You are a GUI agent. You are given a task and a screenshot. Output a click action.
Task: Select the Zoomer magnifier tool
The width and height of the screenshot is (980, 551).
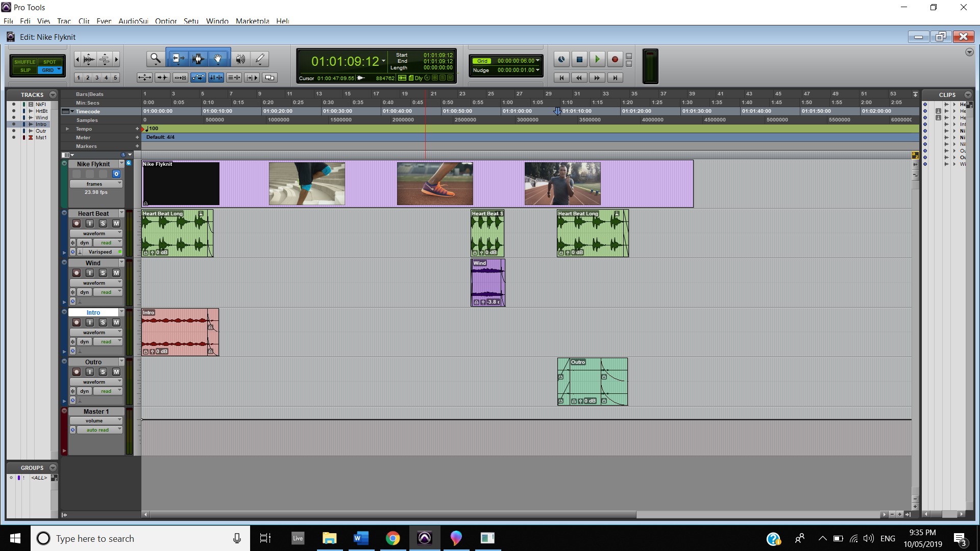(155, 59)
